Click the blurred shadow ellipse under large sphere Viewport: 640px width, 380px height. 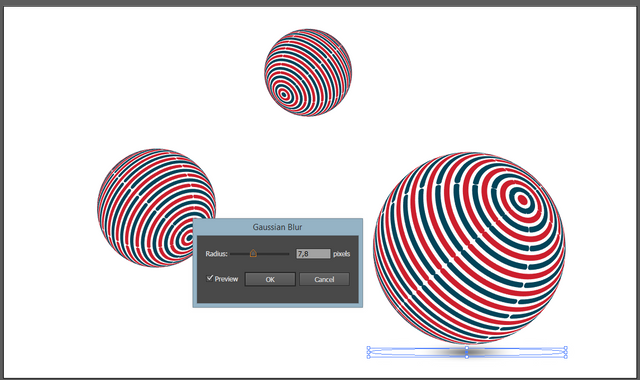coord(467,352)
